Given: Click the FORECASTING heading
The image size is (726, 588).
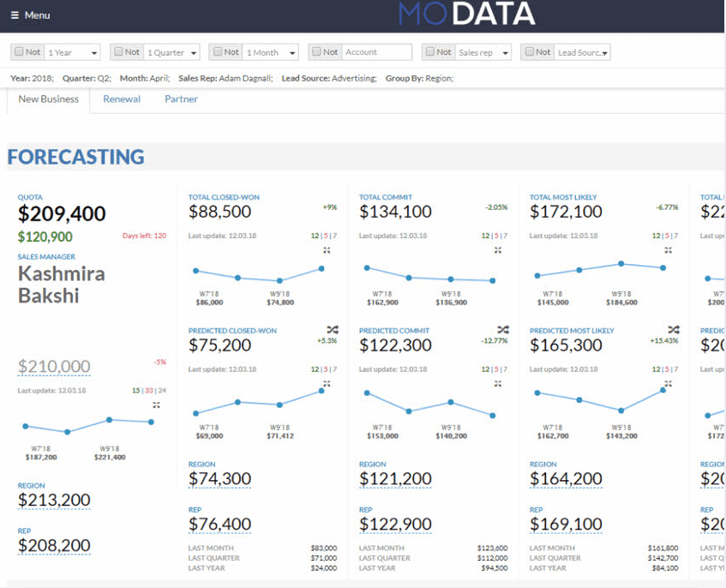Looking at the screenshot, I should tap(76, 157).
